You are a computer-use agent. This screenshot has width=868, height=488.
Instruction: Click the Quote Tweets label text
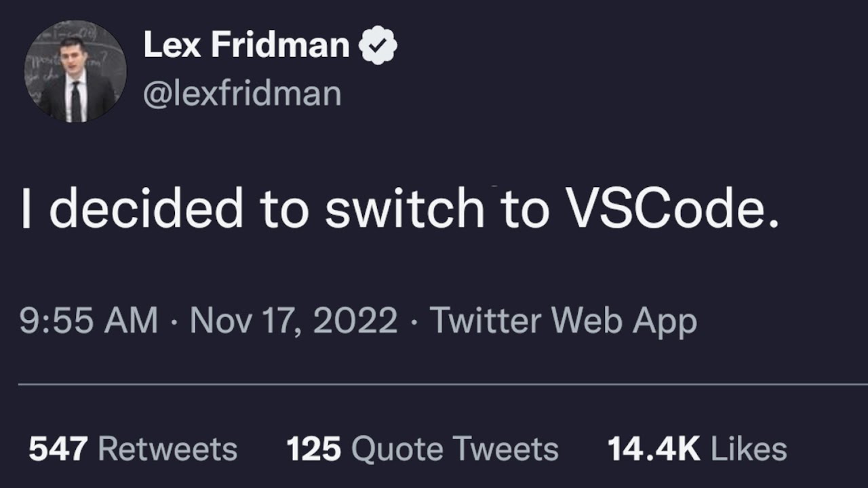click(455, 449)
